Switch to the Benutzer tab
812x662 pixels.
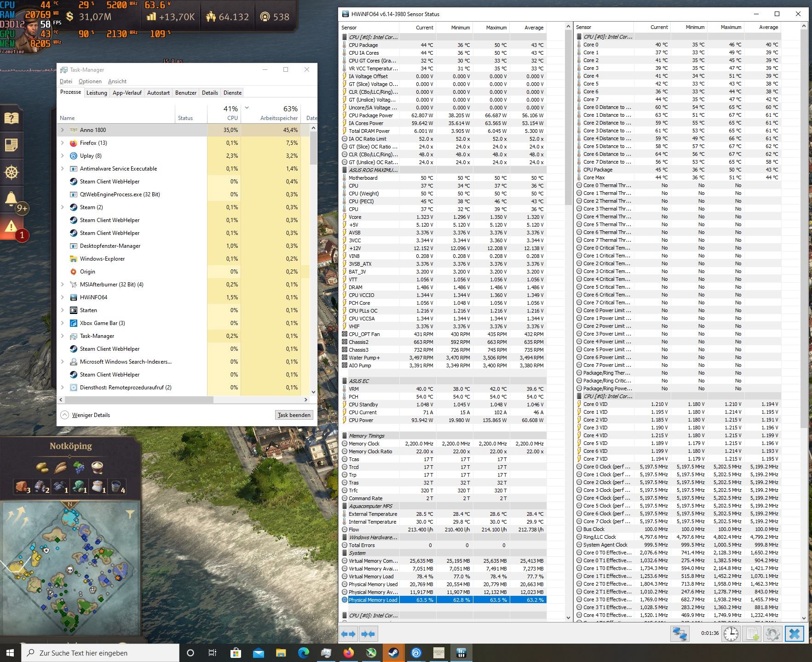(x=186, y=93)
